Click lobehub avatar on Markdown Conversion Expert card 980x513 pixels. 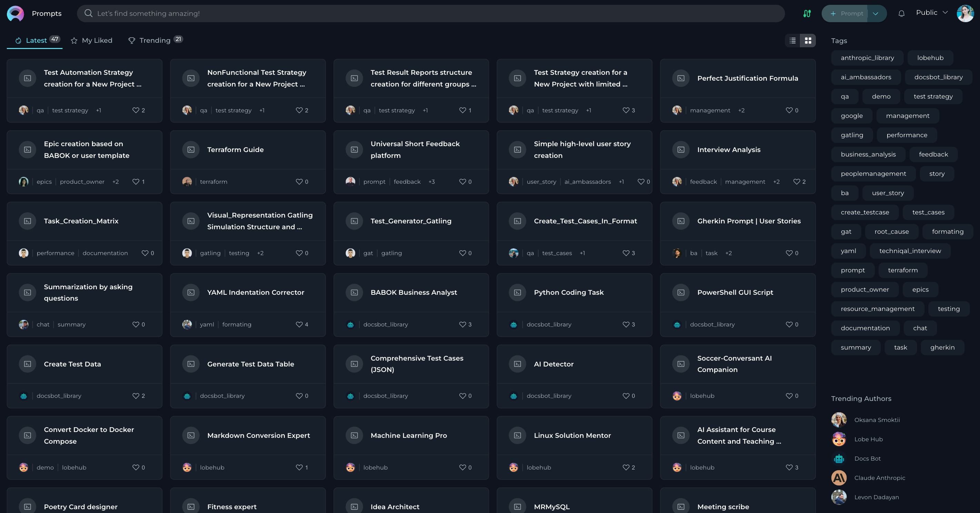187,467
